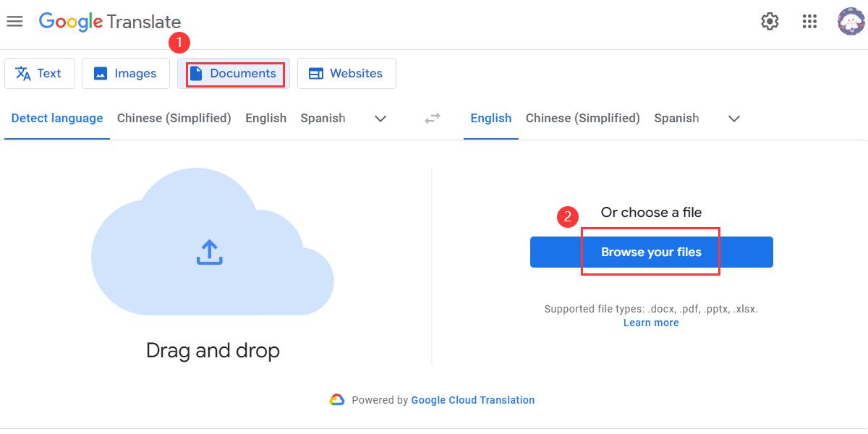Switch to the Documents tab

(x=233, y=73)
